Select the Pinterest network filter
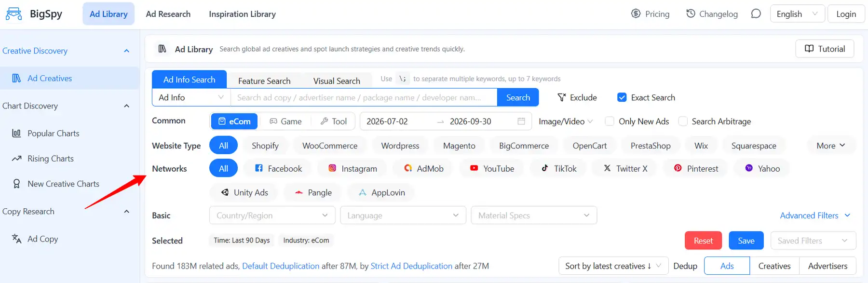This screenshot has height=283, width=868. tap(695, 168)
